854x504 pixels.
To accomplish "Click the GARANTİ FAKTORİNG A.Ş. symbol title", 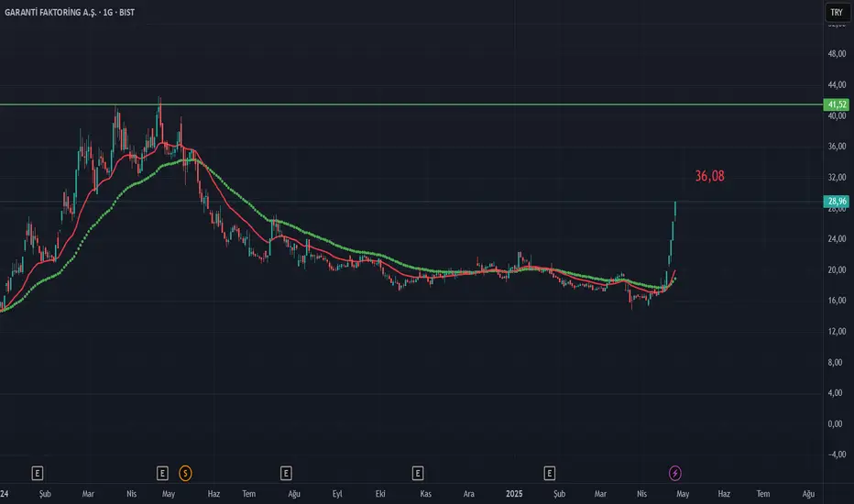I will pos(50,12).
